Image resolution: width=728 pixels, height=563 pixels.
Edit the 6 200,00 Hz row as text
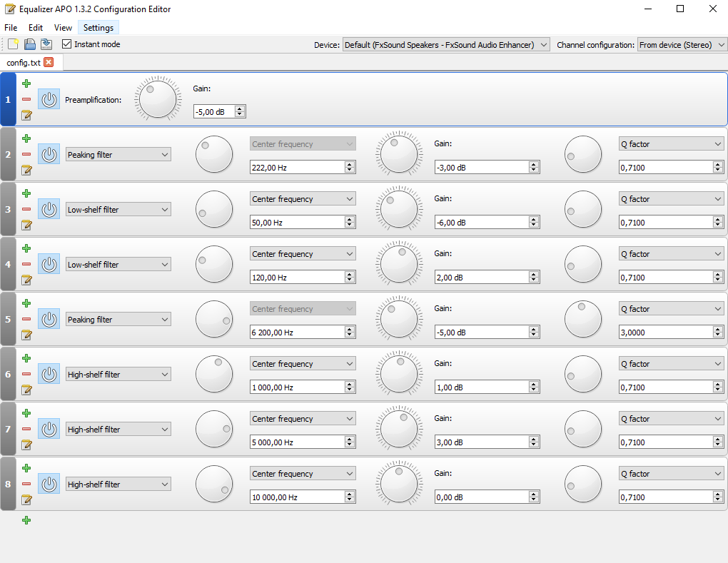point(26,335)
